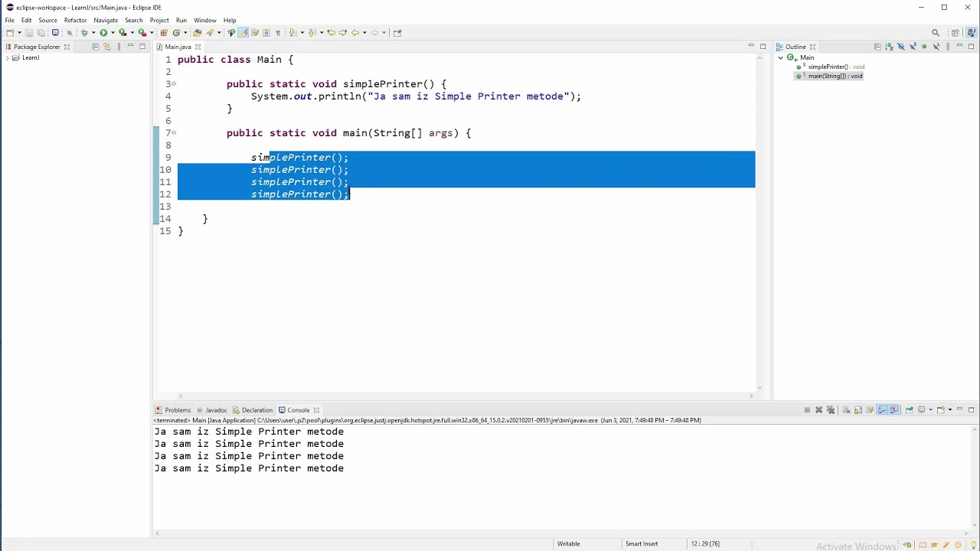
Task: Click the Next Annotation icon
Action: tap(292, 33)
